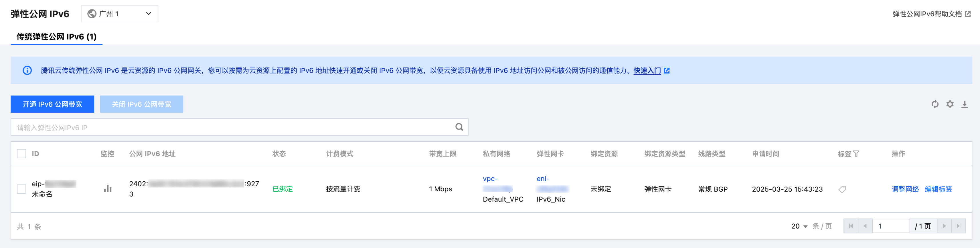This screenshot has height=248, width=980.
Task: Switch to 传统弹性公网 IPv6 (1) tab
Action: tap(56, 37)
